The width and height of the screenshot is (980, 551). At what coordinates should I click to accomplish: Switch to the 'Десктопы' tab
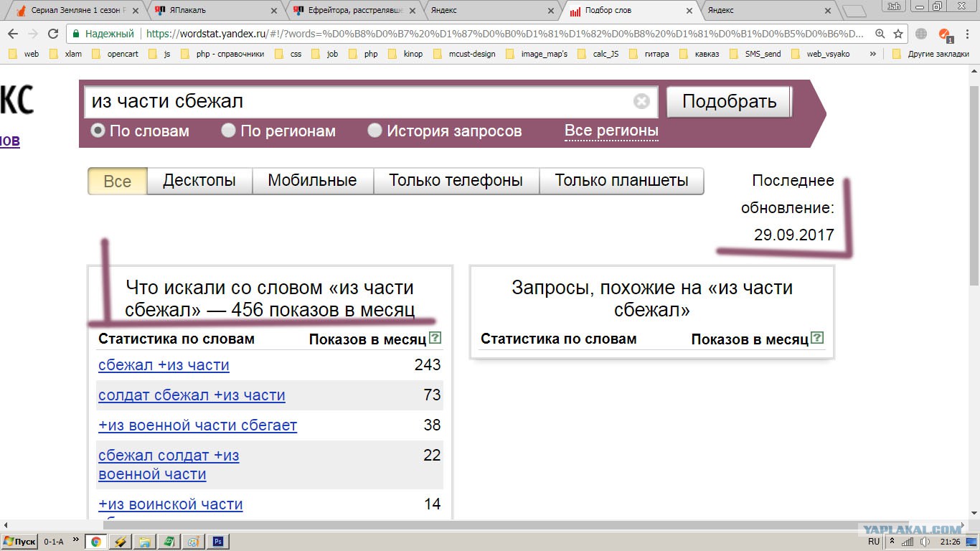point(199,181)
